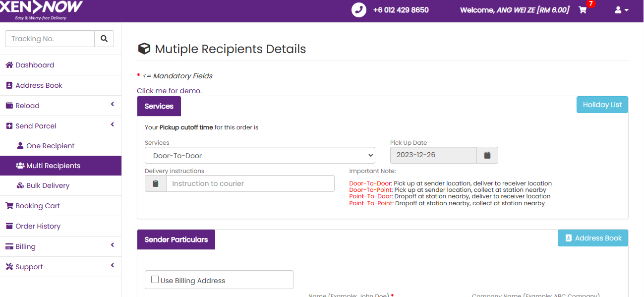Click the Tracking No. search field
644x297 pixels.
(50, 39)
